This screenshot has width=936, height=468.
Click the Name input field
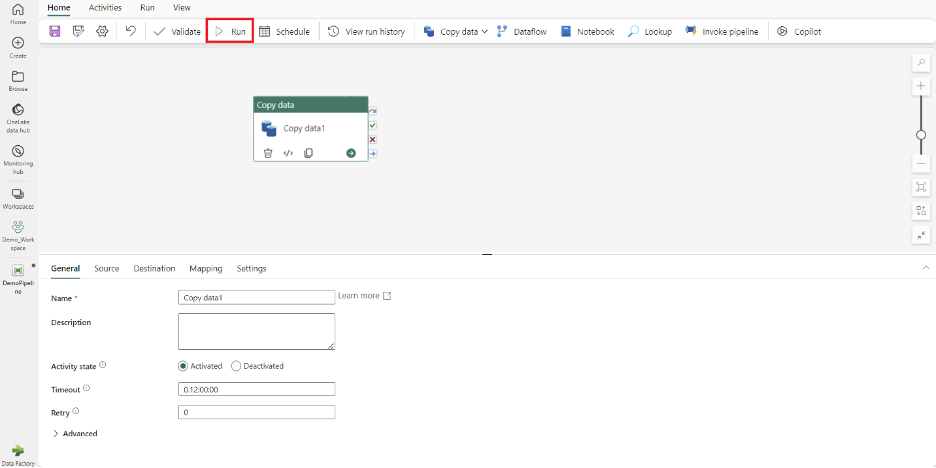pos(256,297)
